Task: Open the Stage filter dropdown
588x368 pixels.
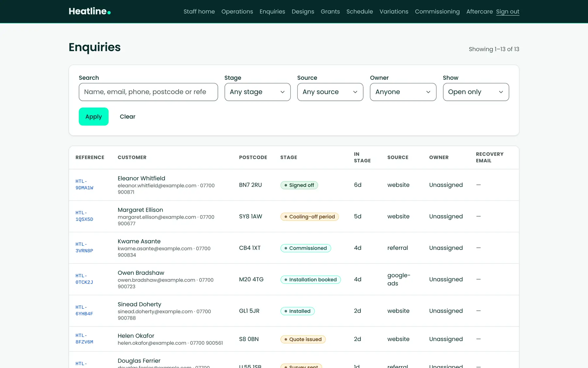Action: (x=257, y=92)
